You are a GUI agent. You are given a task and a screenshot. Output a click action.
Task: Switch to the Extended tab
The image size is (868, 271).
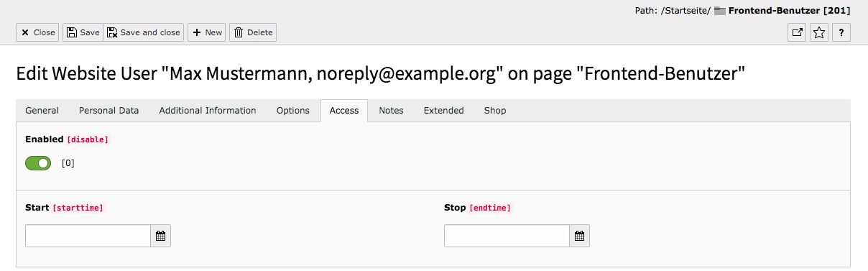[x=443, y=111]
